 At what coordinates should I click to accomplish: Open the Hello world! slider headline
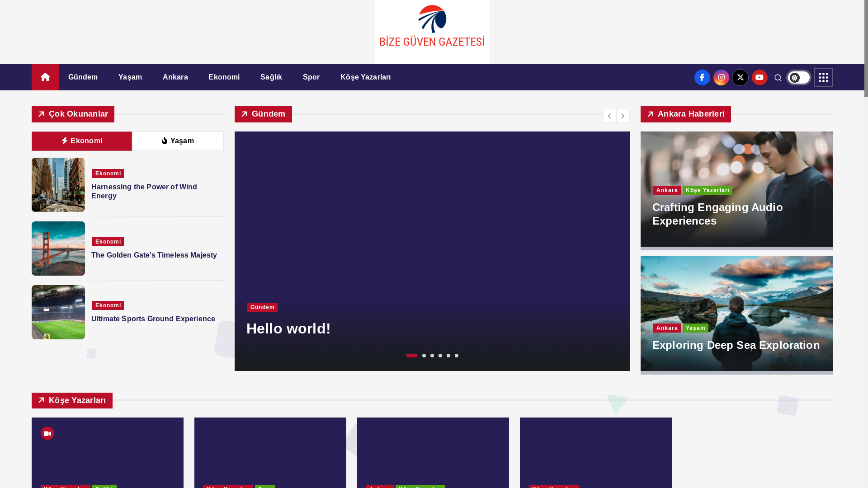(288, 328)
